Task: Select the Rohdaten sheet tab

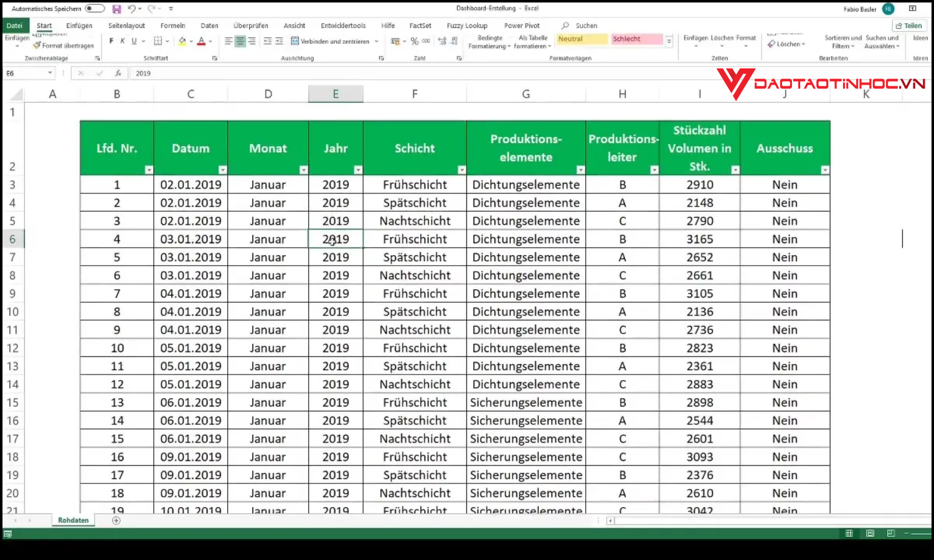Action: point(73,520)
